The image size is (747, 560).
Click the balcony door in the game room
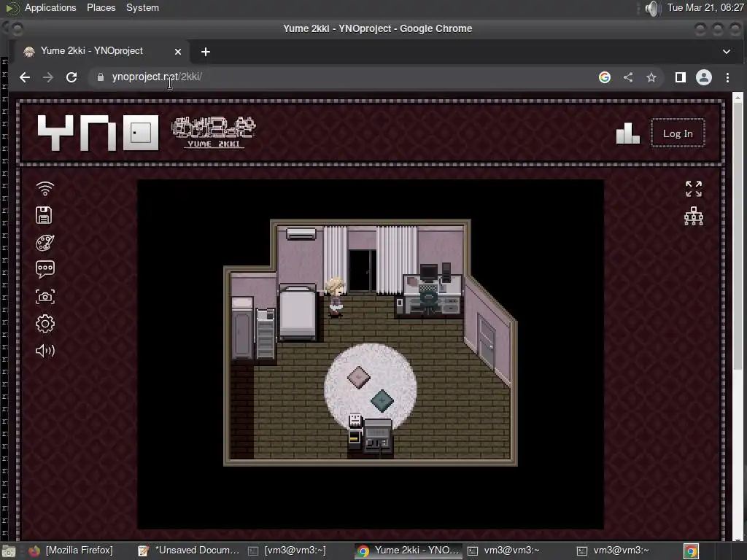(362, 271)
